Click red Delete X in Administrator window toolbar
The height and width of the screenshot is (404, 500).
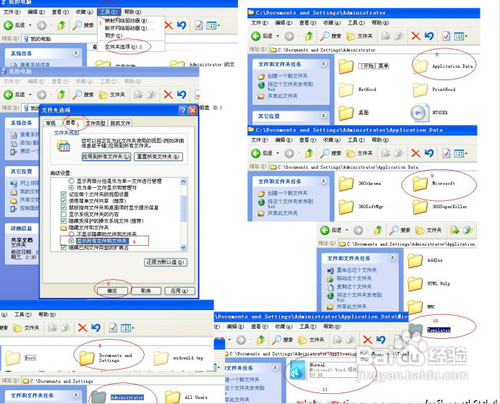[x=415, y=36]
